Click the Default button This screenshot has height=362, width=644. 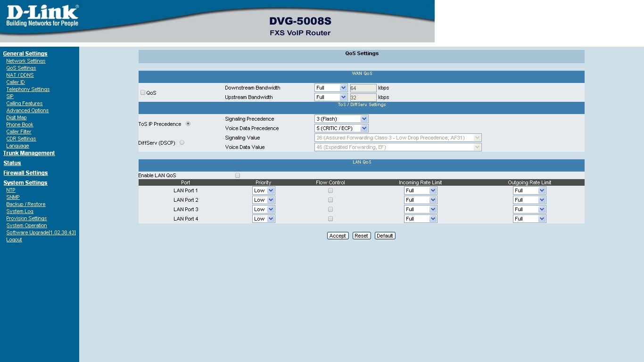[x=385, y=236]
